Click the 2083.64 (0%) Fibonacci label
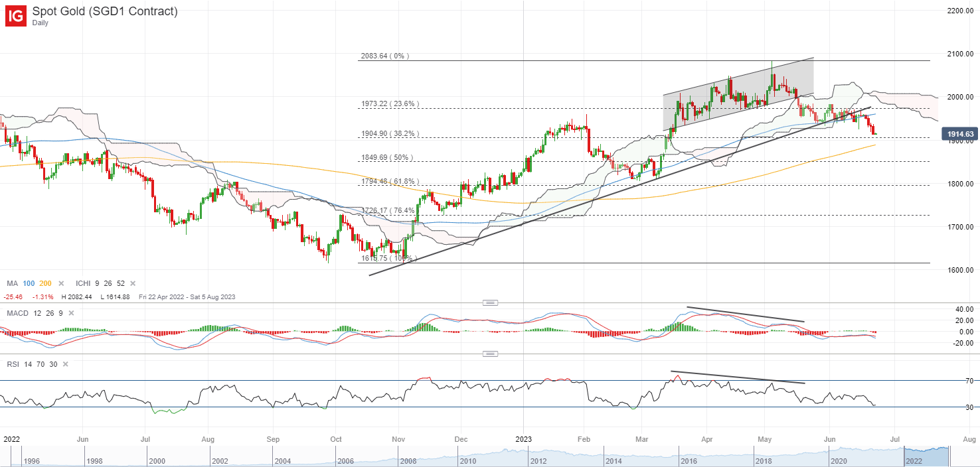Image resolution: width=980 pixels, height=467 pixels. (x=384, y=56)
